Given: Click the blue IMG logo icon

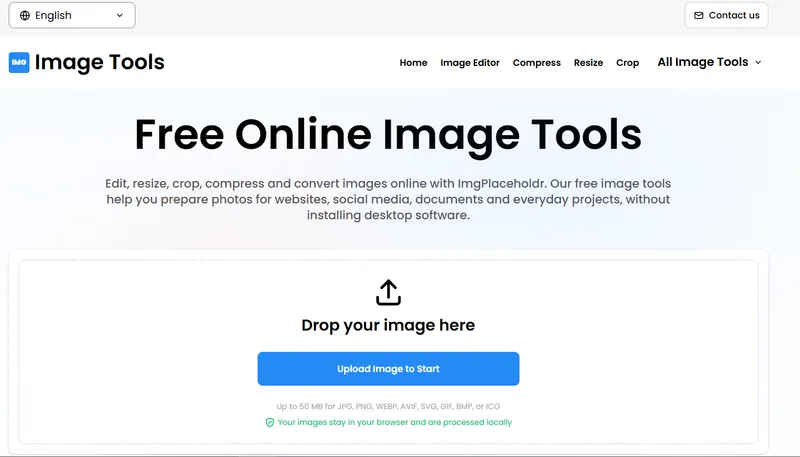Looking at the screenshot, I should [x=19, y=62].
